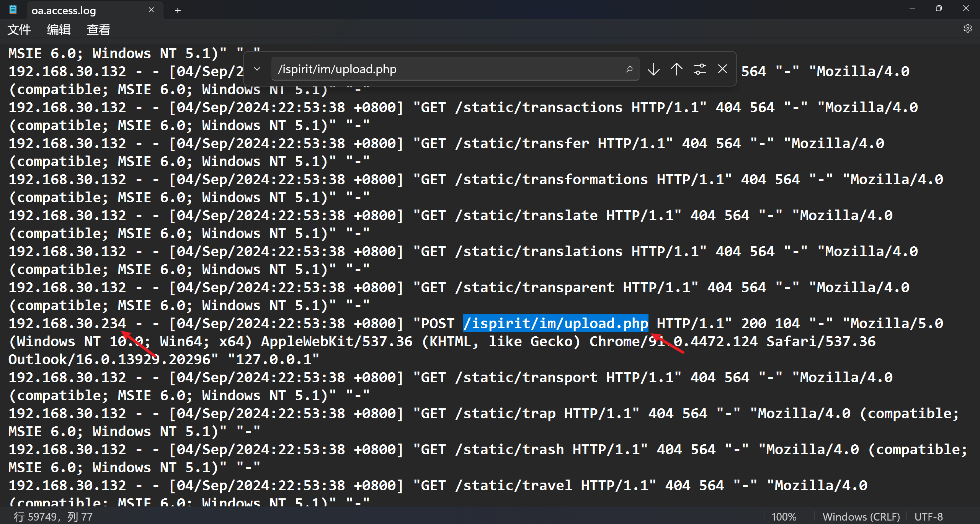Open the search options sliders icon
Screen dimensions: 980x524
[700, 69]
